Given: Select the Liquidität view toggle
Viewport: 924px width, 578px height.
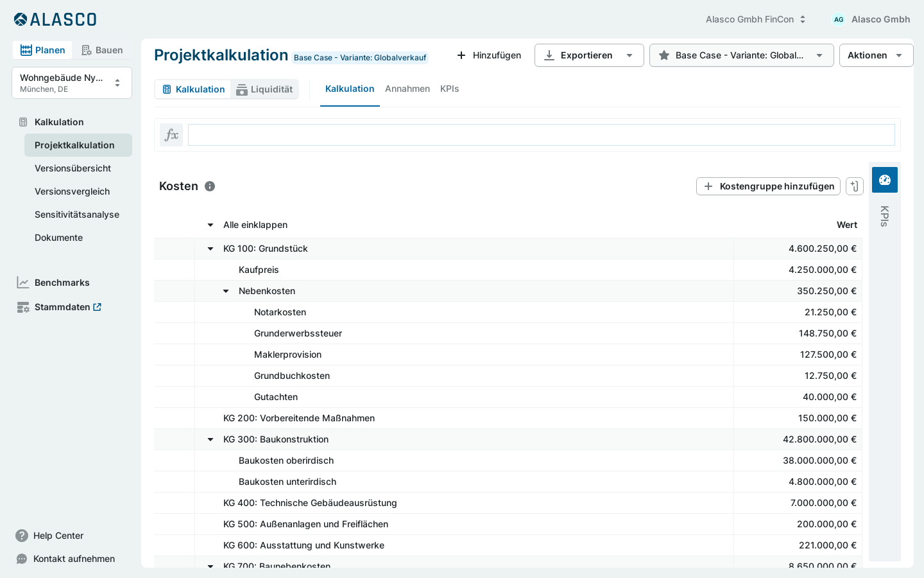Looking at the screenshot, I should point(264,89).
